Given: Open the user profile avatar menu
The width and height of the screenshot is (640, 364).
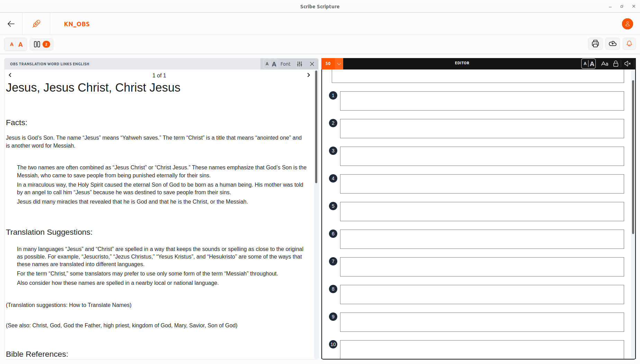Looking at the screenshot, I should 627,24.
